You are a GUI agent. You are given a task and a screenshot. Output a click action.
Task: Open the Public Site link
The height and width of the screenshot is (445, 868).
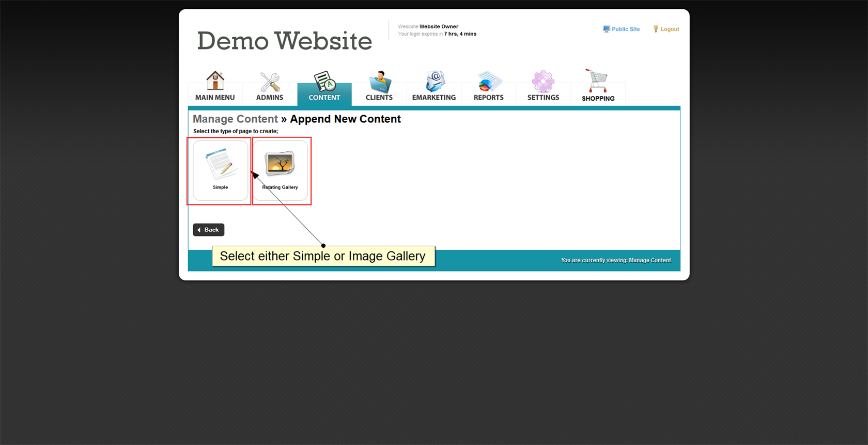(626, 29)
